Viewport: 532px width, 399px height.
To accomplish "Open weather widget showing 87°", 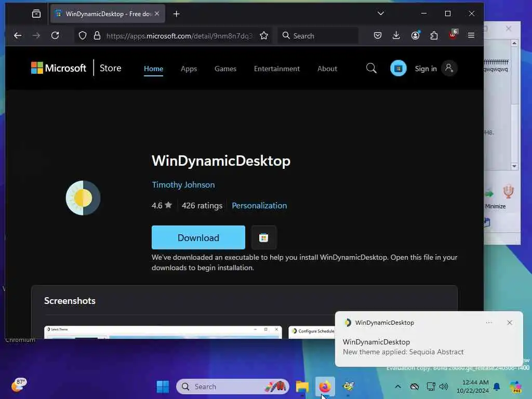I will pos(19,385).
